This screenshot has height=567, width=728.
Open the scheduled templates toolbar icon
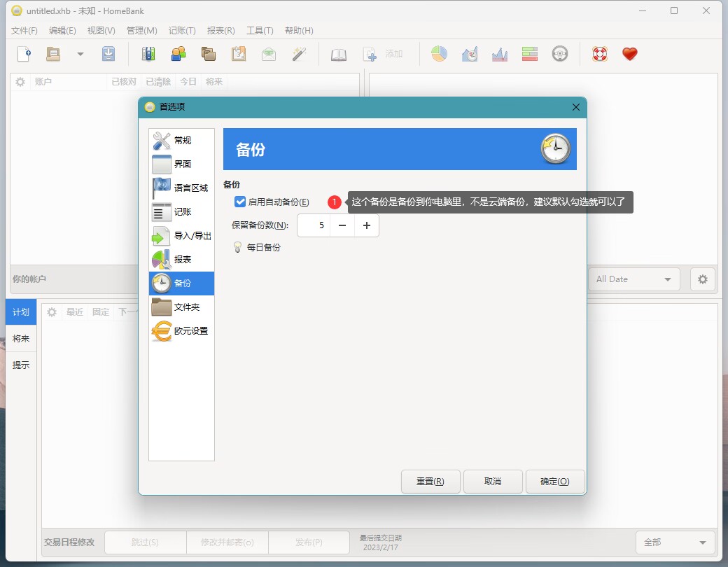239,54
